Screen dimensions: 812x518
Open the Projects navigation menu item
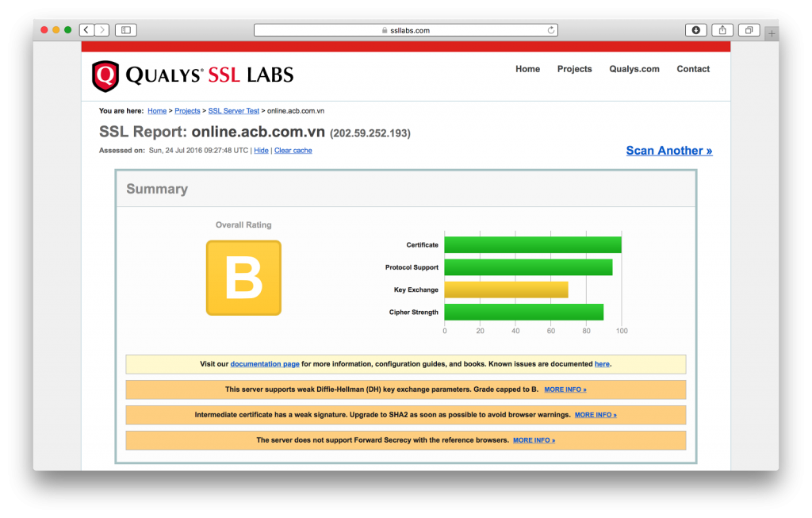click(574, 69)
